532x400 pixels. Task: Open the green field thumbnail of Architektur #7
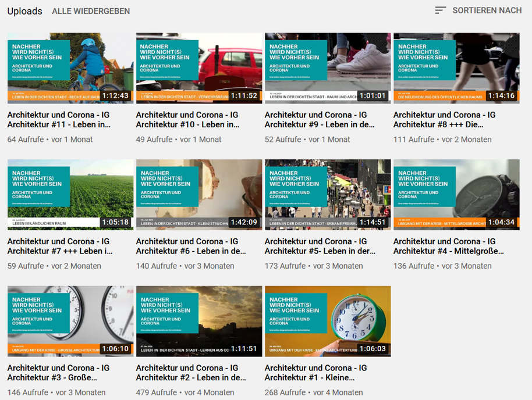click(x=70, y=195)
